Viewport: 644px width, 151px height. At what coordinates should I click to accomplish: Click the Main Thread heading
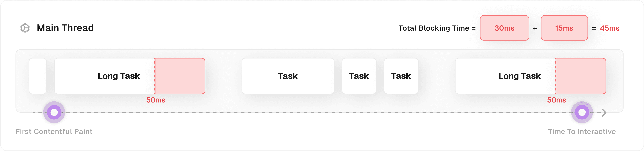point(65,28)
